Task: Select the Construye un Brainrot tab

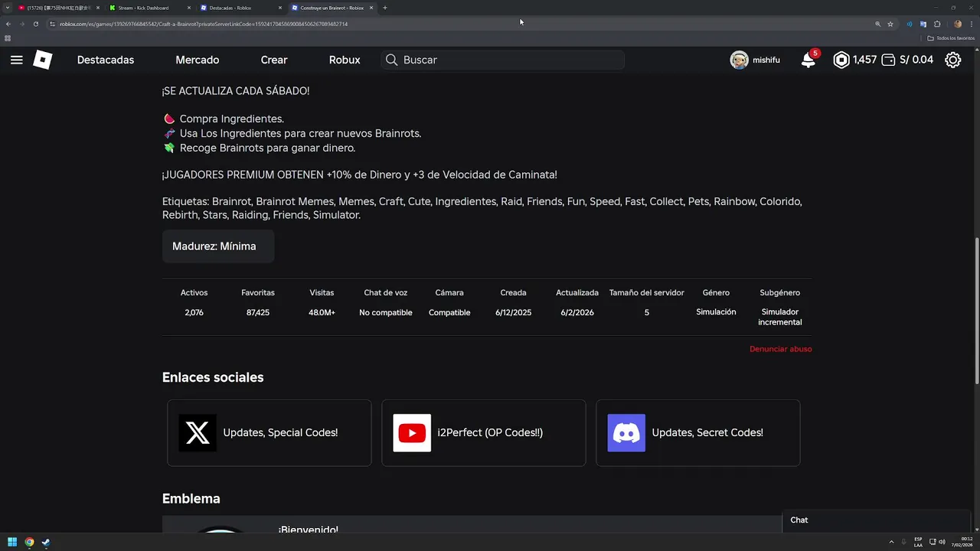Action: coord(332,8)
